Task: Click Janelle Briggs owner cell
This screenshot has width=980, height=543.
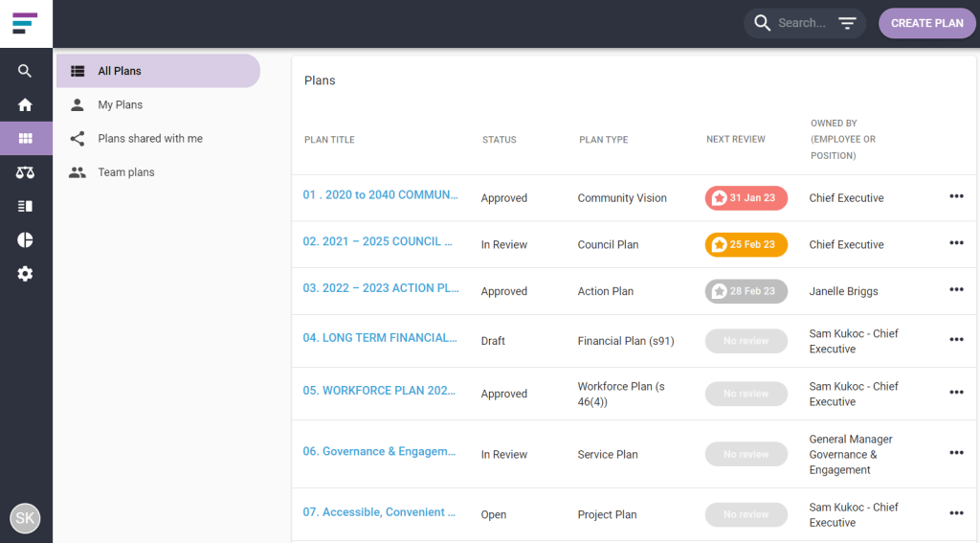Action: 843,291
